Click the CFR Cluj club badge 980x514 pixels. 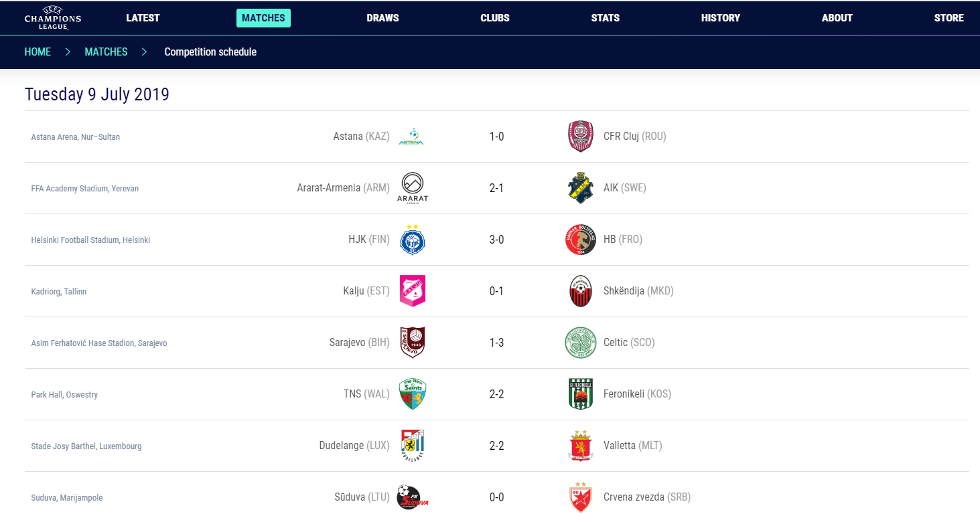[x=580, y=137]
